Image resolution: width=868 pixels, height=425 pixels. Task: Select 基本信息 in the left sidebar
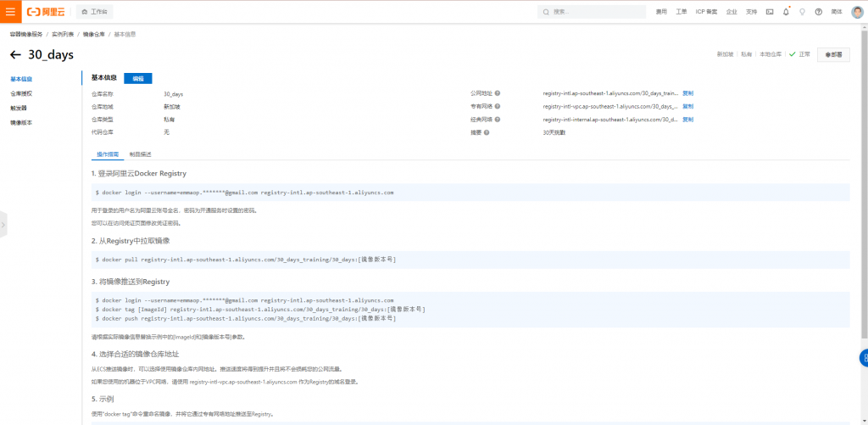click(x=21, y=79)
